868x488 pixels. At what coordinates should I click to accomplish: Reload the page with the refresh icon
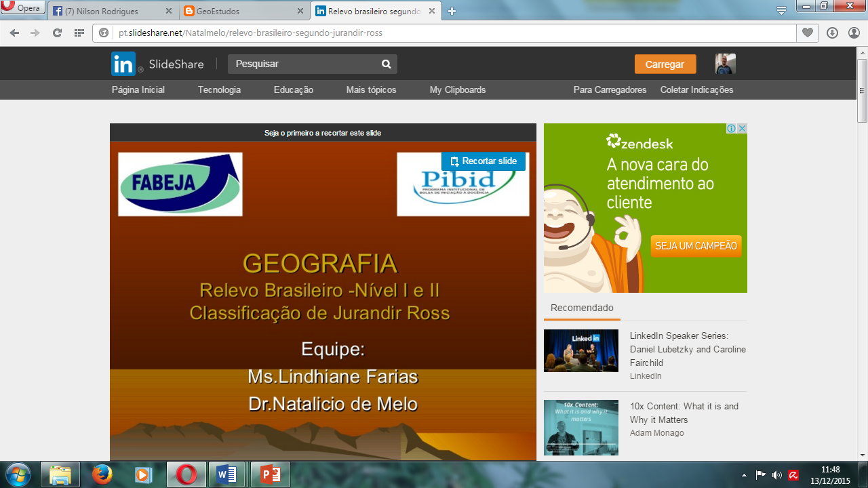click(x=57, y=33)
